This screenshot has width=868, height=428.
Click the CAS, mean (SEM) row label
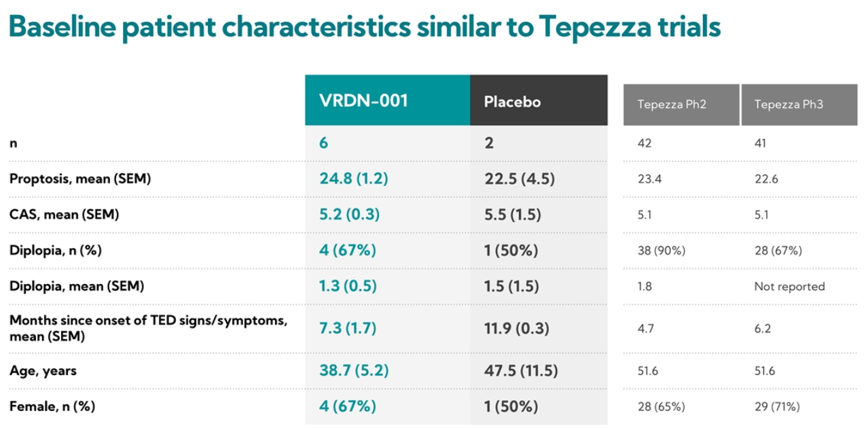click(x=65, y=215)
